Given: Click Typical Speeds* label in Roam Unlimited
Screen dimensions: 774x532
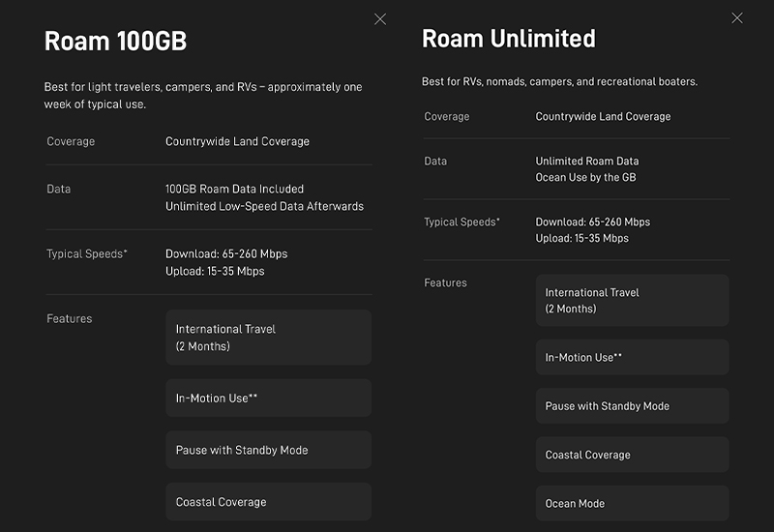Looking at the screenshot, I should point(461,222).
